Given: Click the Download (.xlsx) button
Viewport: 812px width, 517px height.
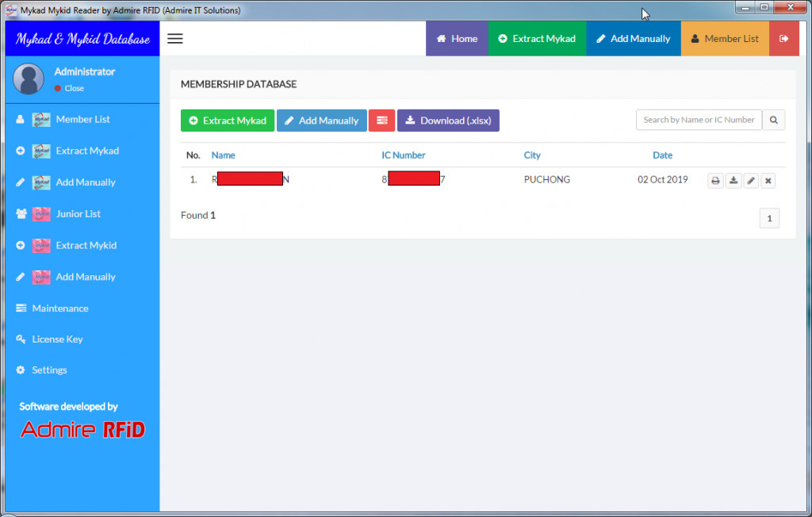Looking at the screenshot, I should pos(448,121).
